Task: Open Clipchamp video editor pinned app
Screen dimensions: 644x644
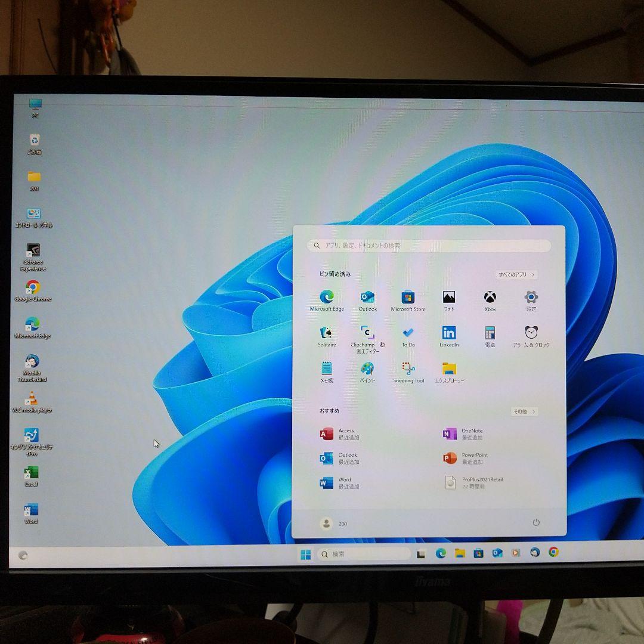Action: coord(367,339)
